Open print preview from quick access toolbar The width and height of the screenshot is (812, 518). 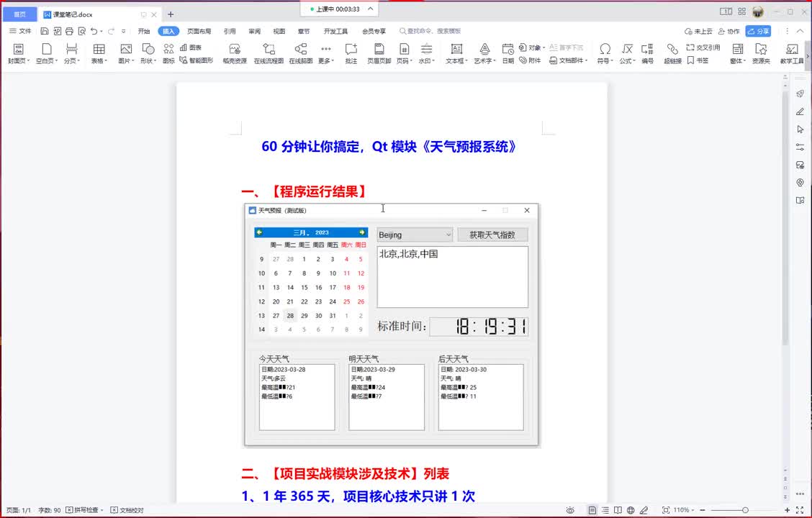82,31
